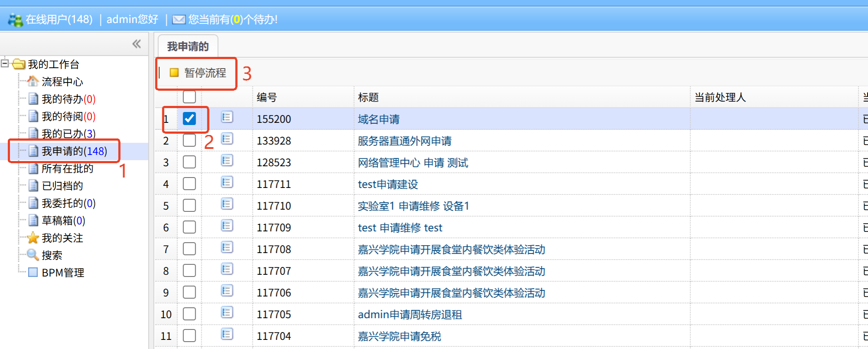Collapse the 我的工作台 tree node
This screenshot has height=349, width=868.
coord(5,63)
